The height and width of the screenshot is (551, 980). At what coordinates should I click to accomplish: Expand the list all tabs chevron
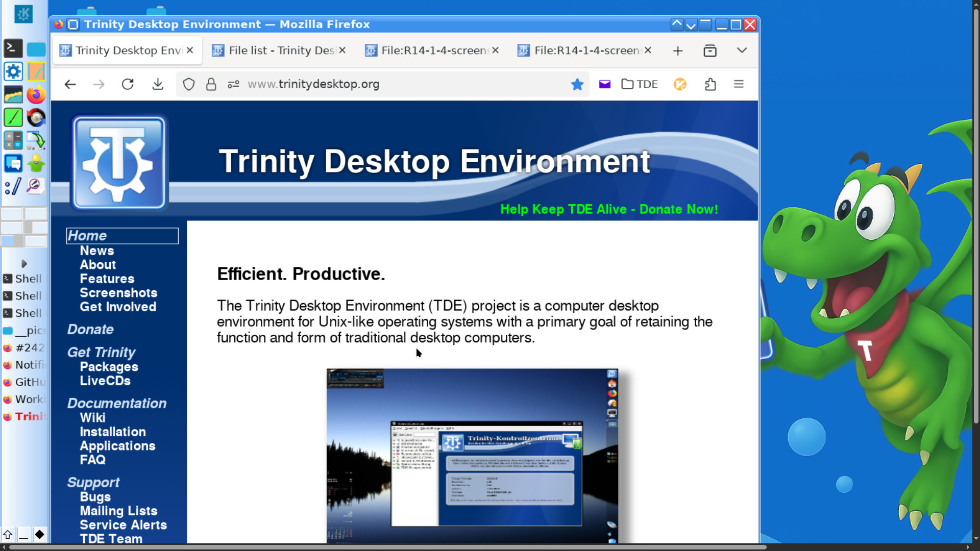point(742,51)
